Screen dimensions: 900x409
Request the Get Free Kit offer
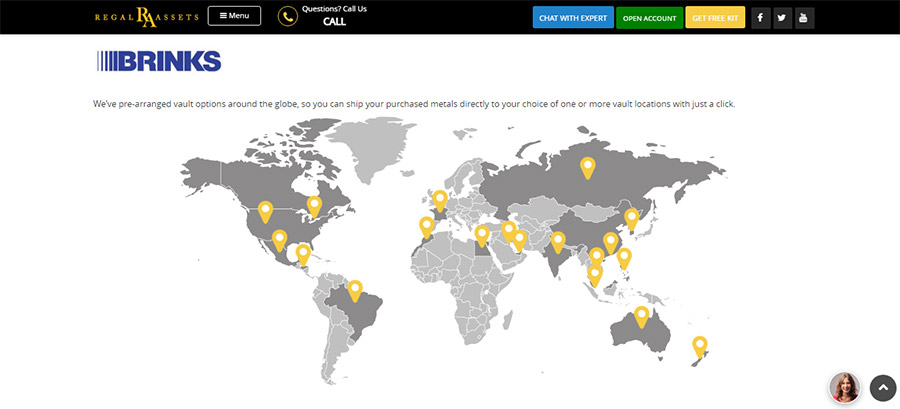(715, 18)
